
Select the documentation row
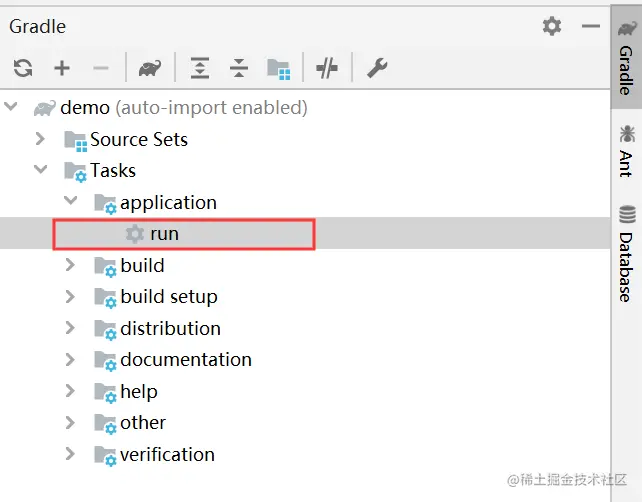click(x=305, y=360)
